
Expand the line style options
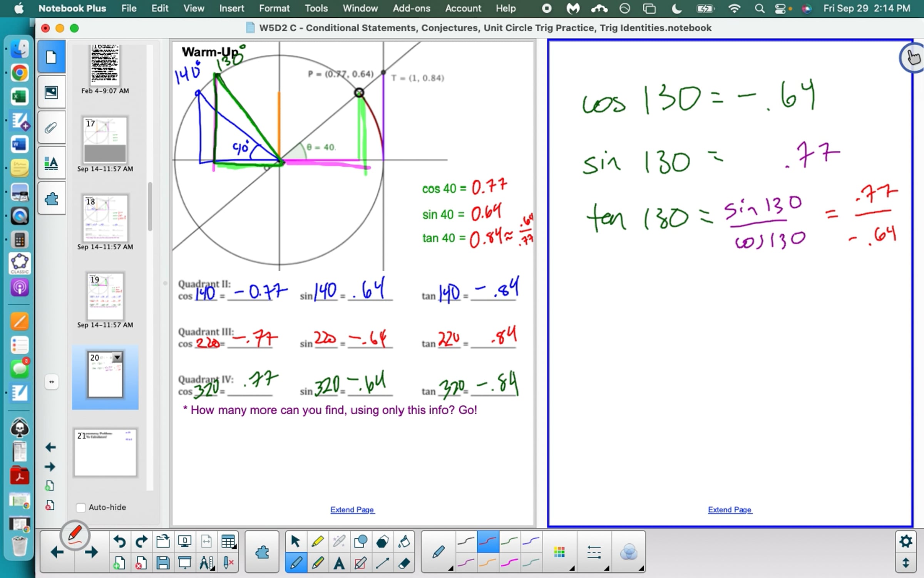[594, 553]
